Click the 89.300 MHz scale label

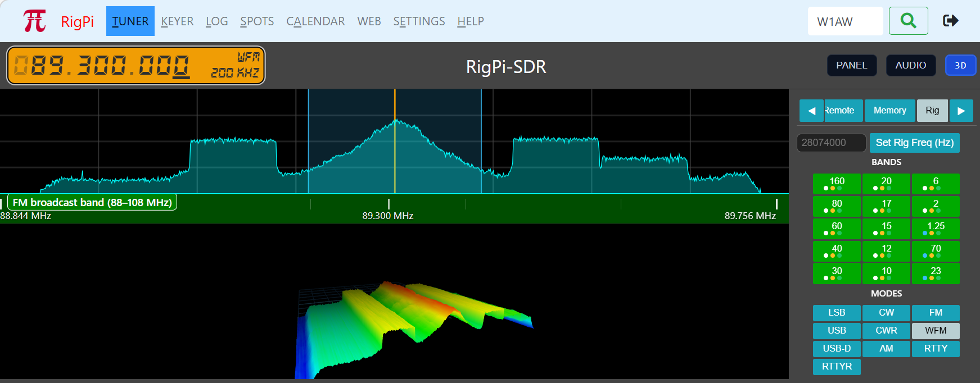[x=388, y=216]
